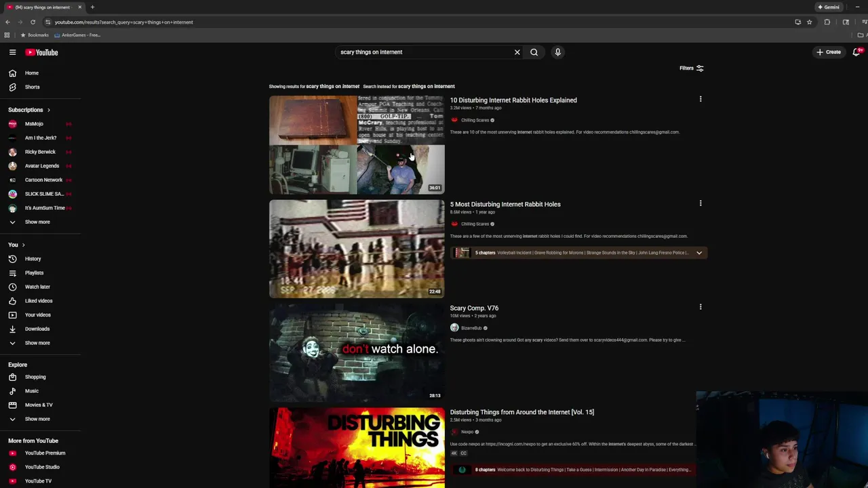
Task: Open the Bookmarks folder in bookmarks bar
Action: tap(35, 35)
